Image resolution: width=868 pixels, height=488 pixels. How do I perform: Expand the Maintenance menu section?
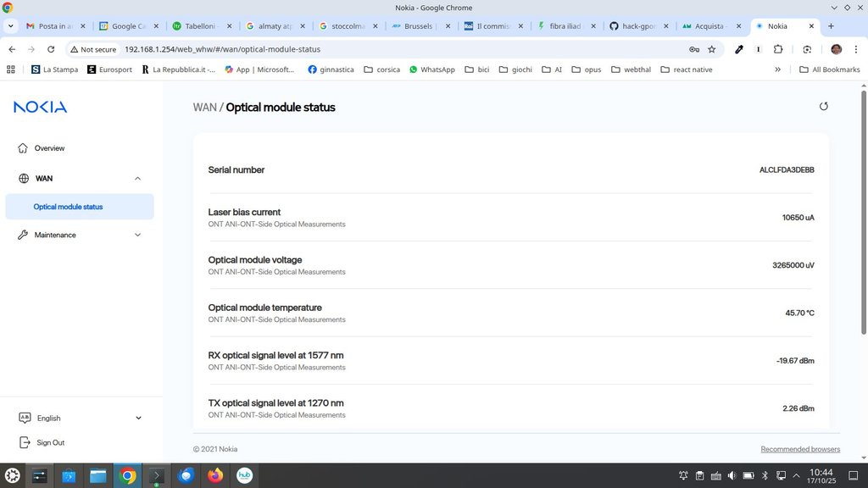click(79, 235)
